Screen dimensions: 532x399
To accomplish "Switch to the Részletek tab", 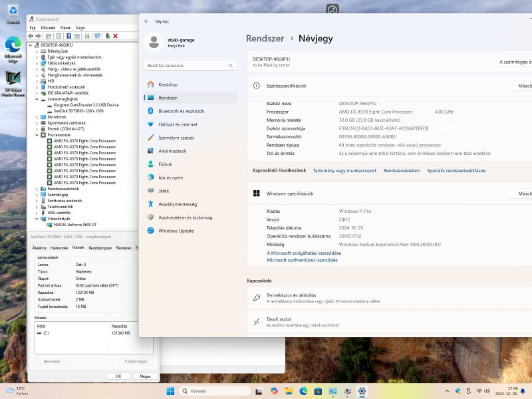I will pyautogui.click(x=124, y=248).
